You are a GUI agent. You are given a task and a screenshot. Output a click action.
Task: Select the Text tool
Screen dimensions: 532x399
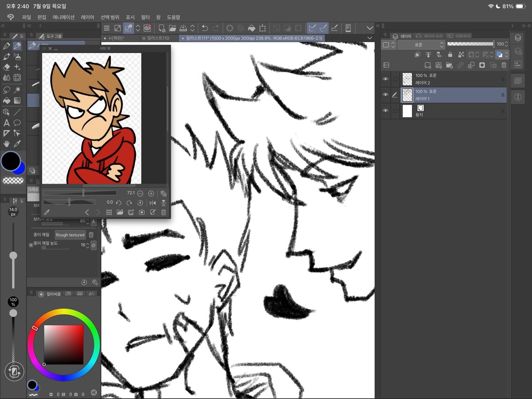[x=7, y=123]
